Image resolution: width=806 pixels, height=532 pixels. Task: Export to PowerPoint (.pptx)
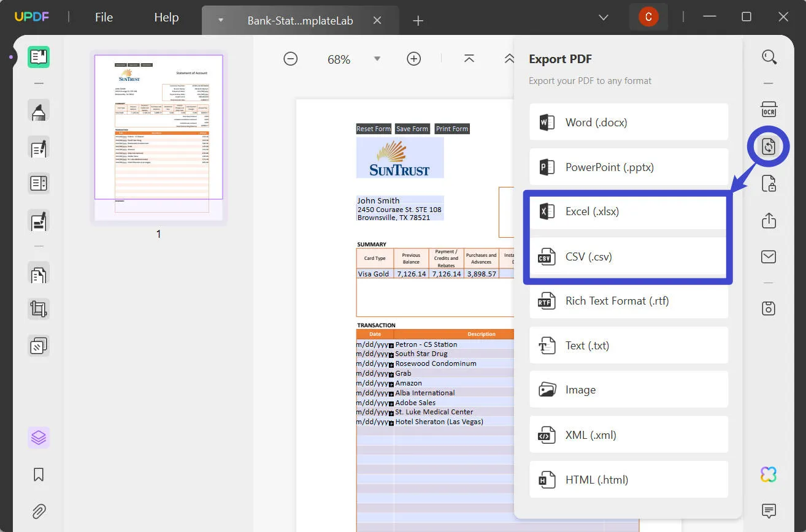click(629, 167)
